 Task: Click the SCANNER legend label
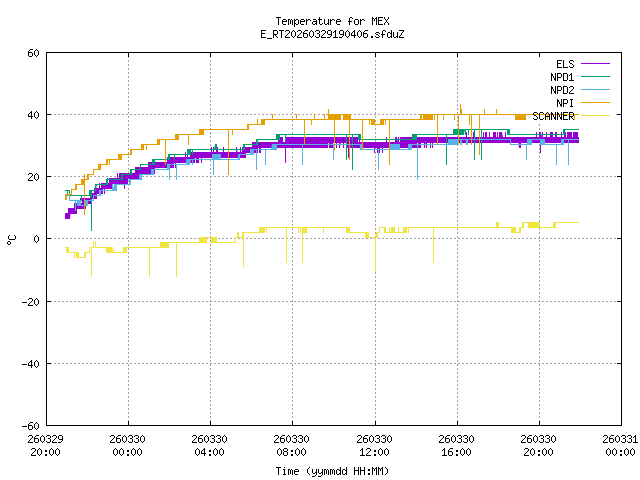[x=554, y=116]
